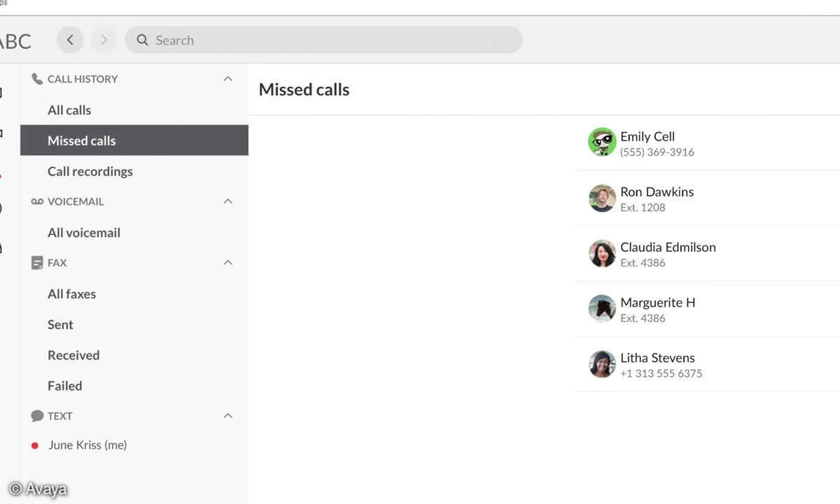Image resolution: width=840 pixels, height=504 pixels.
Task: Focus the Search input field
Action: (323, 40)
